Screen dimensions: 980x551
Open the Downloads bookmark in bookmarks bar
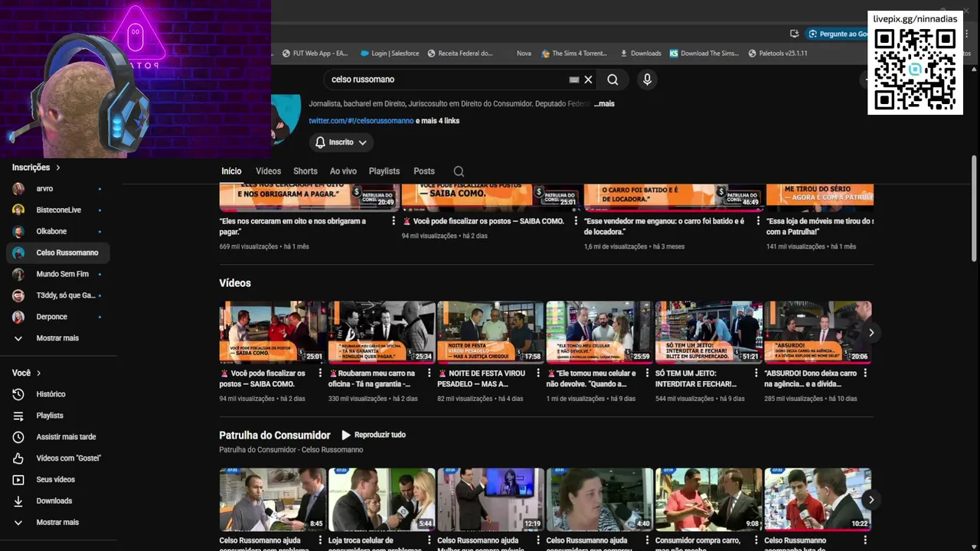(x=640, y=54)
